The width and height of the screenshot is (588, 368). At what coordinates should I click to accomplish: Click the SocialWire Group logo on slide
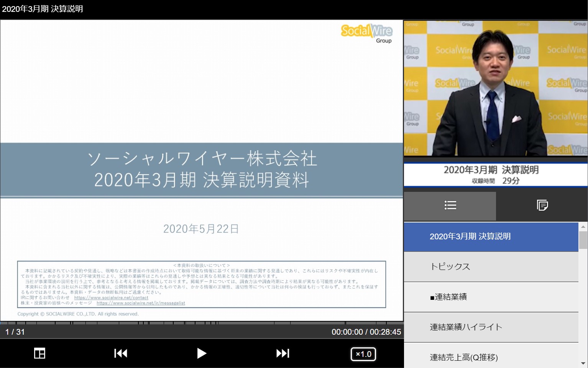click(x=366, y=34)
